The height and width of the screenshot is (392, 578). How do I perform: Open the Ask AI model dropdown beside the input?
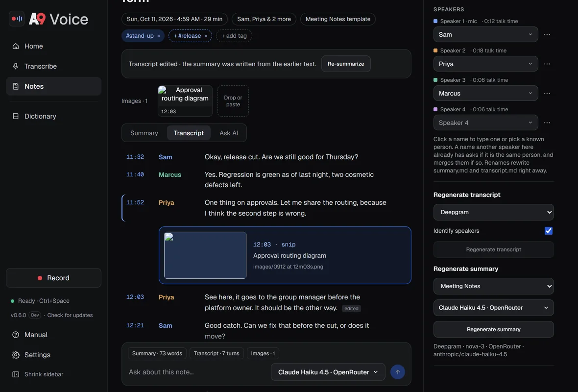pyautogui.click(x=328, y=372)
